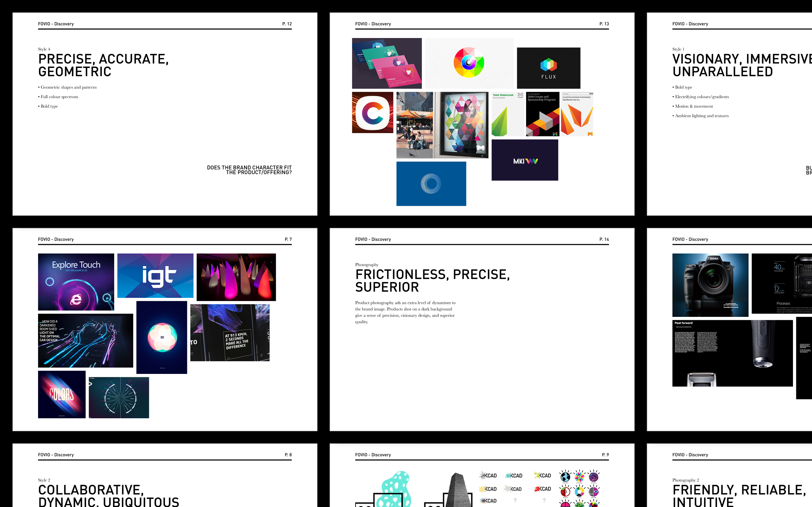Viewport: 812px width, 507px height.
Task: Open the glowing coloured cones photo
Action: [x=236, y=277]
